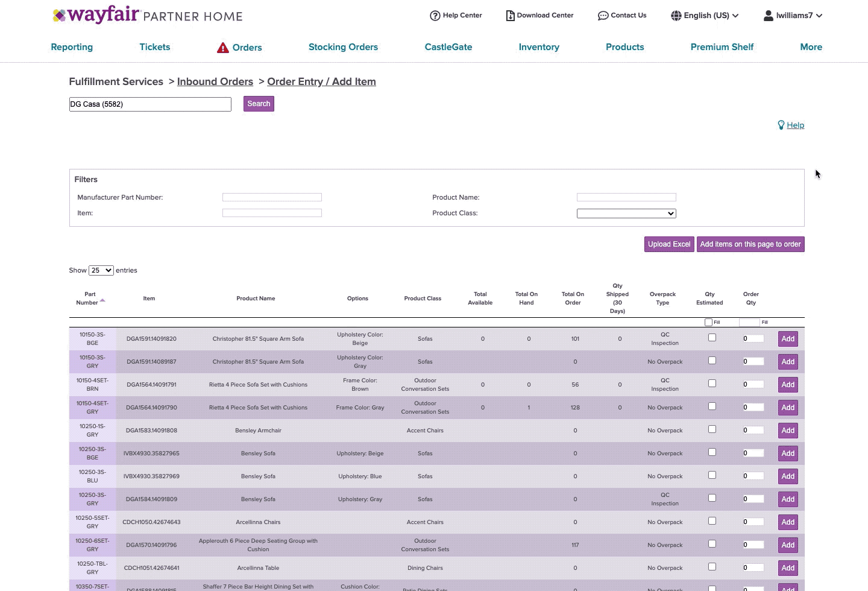Screen dimensions: 868x591
Task: Click the Part Number sort arrow
Action: click(102, 300)
